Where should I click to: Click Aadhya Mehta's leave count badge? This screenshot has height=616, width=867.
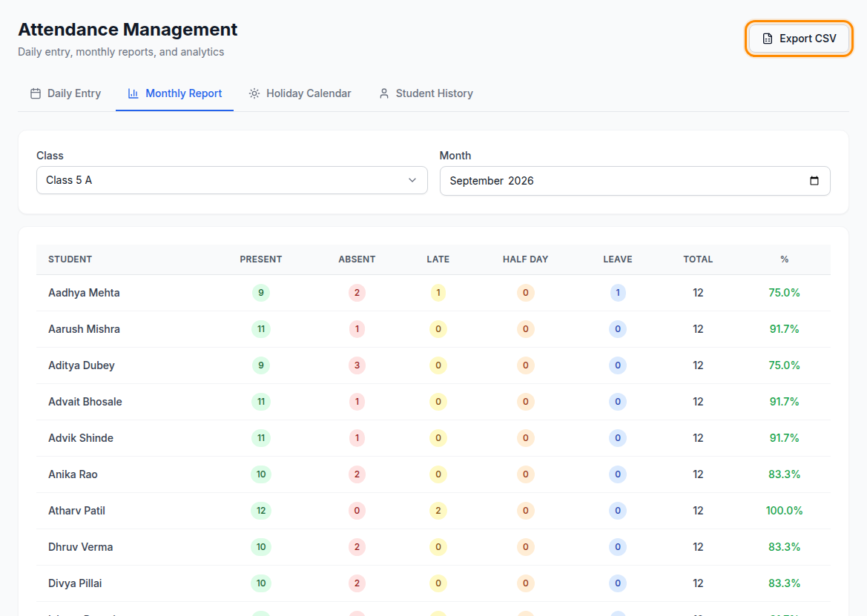[x=618, y=293]
